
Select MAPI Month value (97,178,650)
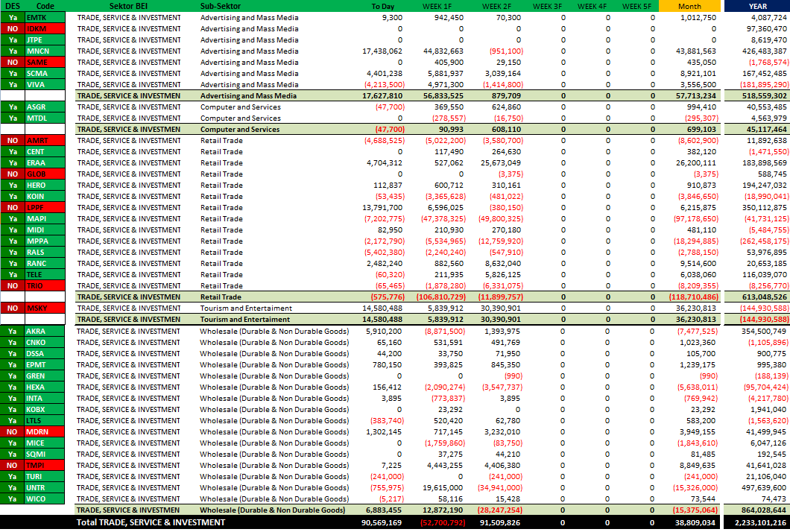click(696, 218)
